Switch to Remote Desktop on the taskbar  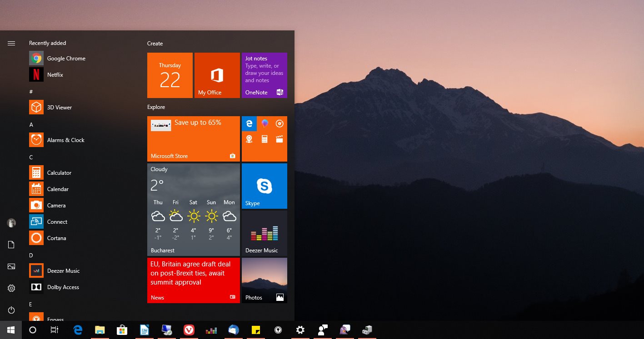(x=167, y=330)
